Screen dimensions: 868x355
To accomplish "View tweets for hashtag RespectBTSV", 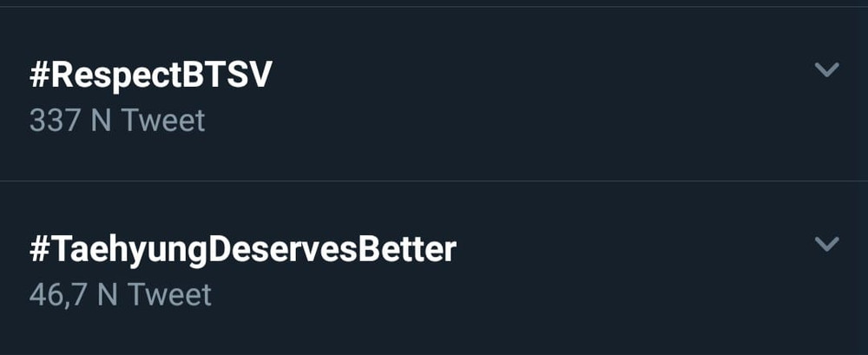I will pos(150,75).
